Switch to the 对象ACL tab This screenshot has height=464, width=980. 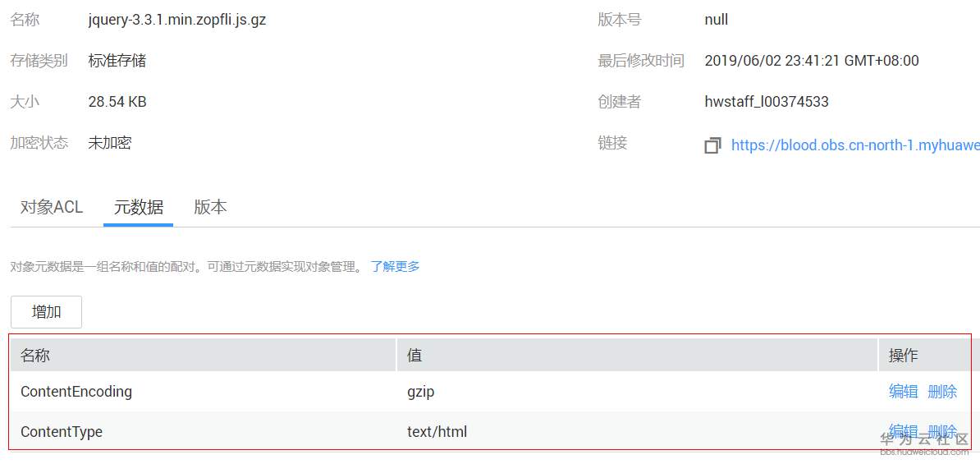(x=52, y=207)
